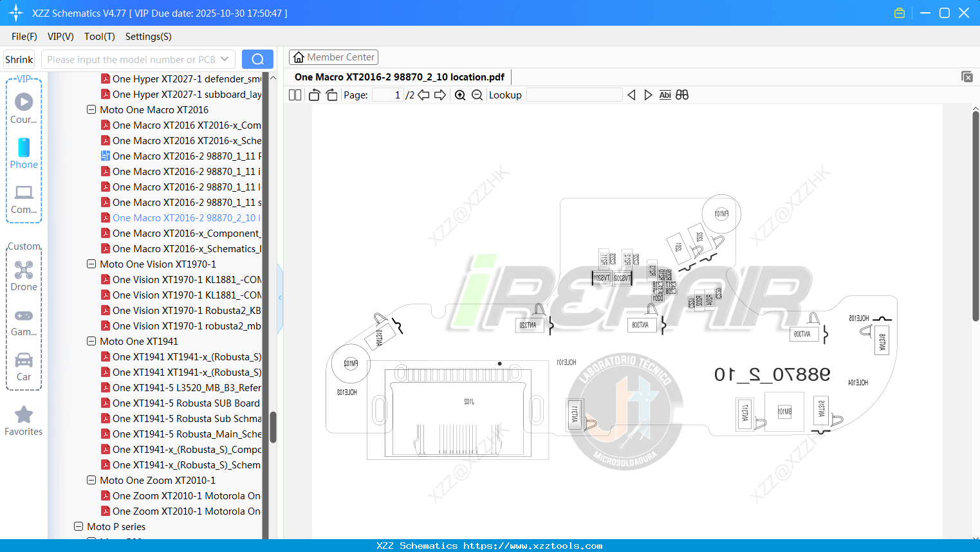Viewport: 980px width, 552px height.
Task: Select highlighted One Macro XT2016-2 98870_2_10 file
Action: pos(181,217)
